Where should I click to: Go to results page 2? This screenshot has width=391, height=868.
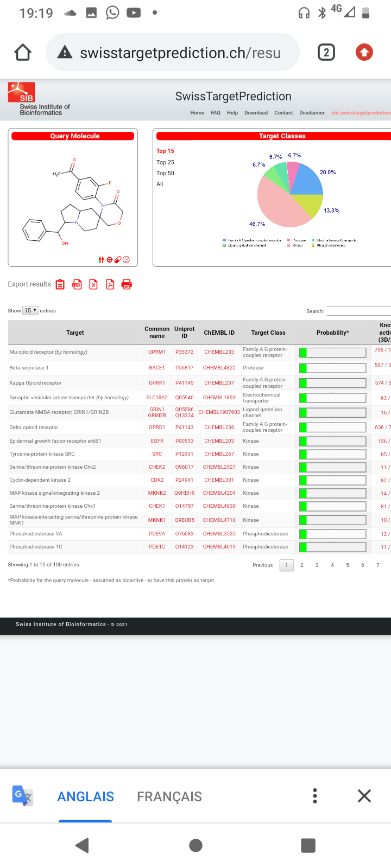[301, 565]
